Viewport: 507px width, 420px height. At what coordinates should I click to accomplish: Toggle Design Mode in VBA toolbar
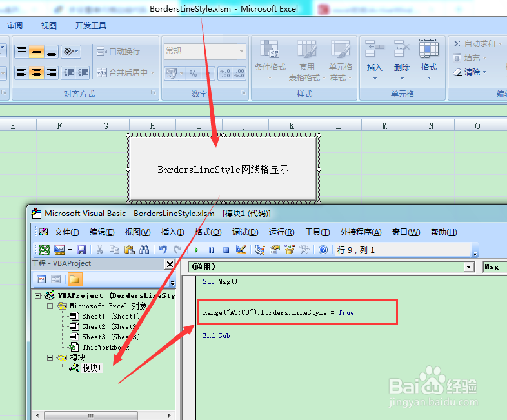pyautogui.click(x=241, y=250)
